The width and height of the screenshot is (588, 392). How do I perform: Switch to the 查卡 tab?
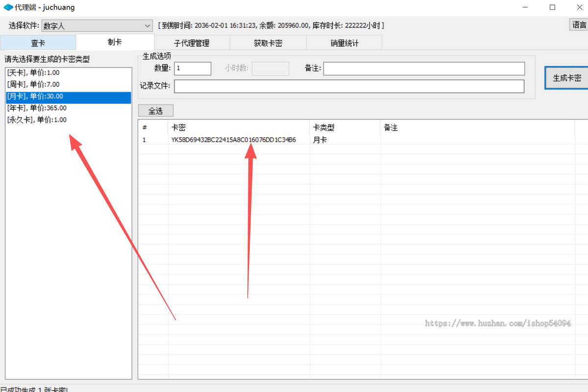[x=38, y=43]
